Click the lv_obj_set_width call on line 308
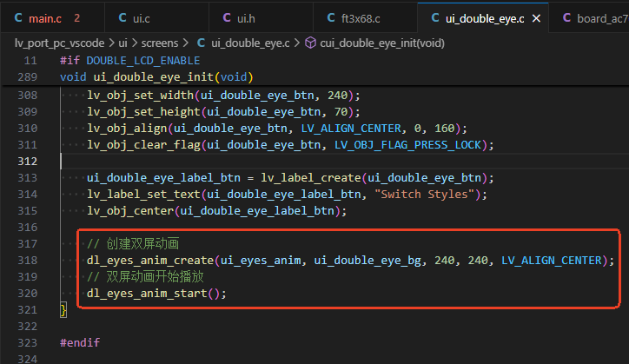Image resolution: width=629 pixels, height=364 pixels. (141, 95)
